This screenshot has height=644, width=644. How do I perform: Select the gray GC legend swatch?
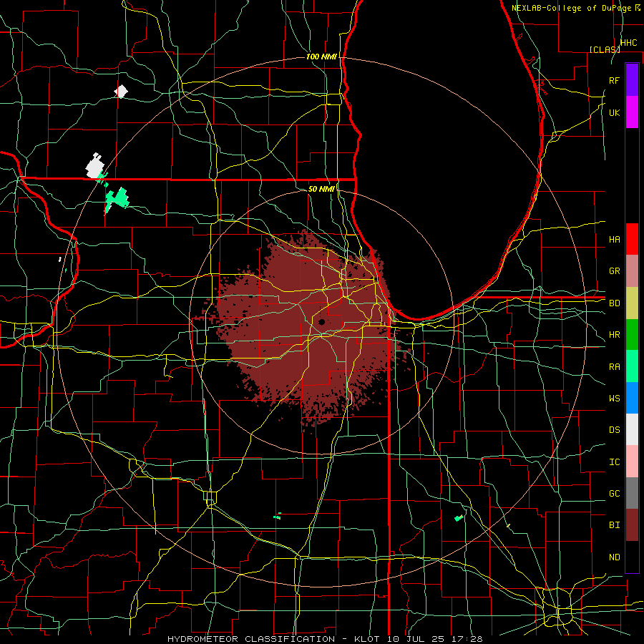coord(632,493)
